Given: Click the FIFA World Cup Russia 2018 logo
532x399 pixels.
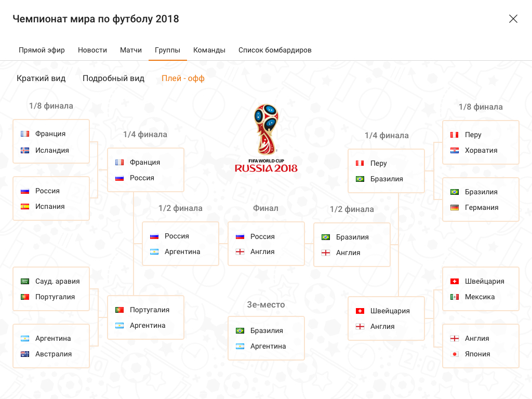Looking at the screenshot, I should tap(266, 138).
